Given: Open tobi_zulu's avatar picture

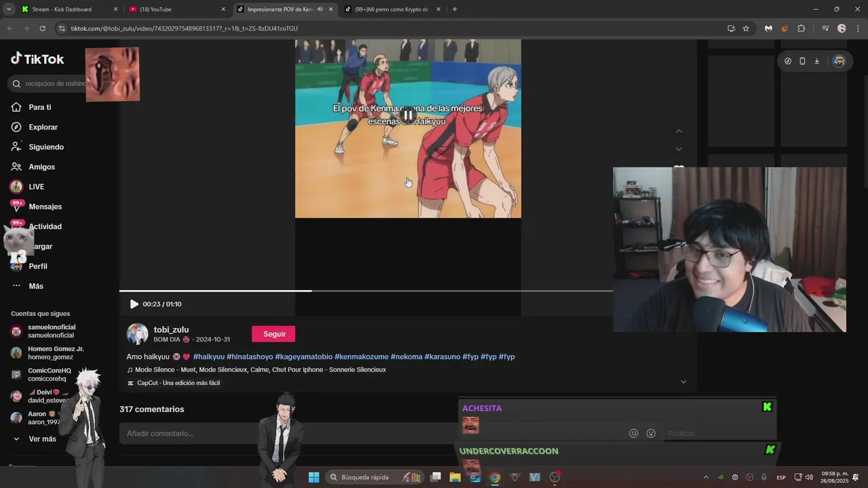Looking at the screenshot, I should (137, 334).
